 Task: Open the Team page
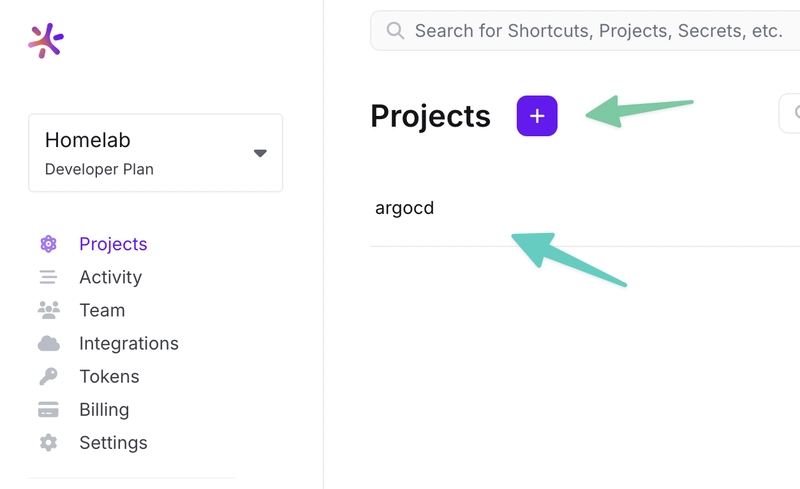(x=102, y=310)
